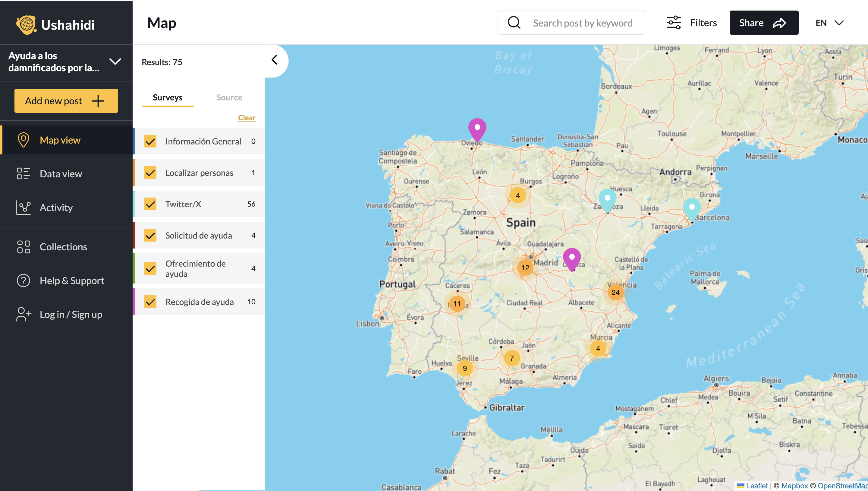Uncheck Twitter/X survey checkbox

[x=150, y=204]
